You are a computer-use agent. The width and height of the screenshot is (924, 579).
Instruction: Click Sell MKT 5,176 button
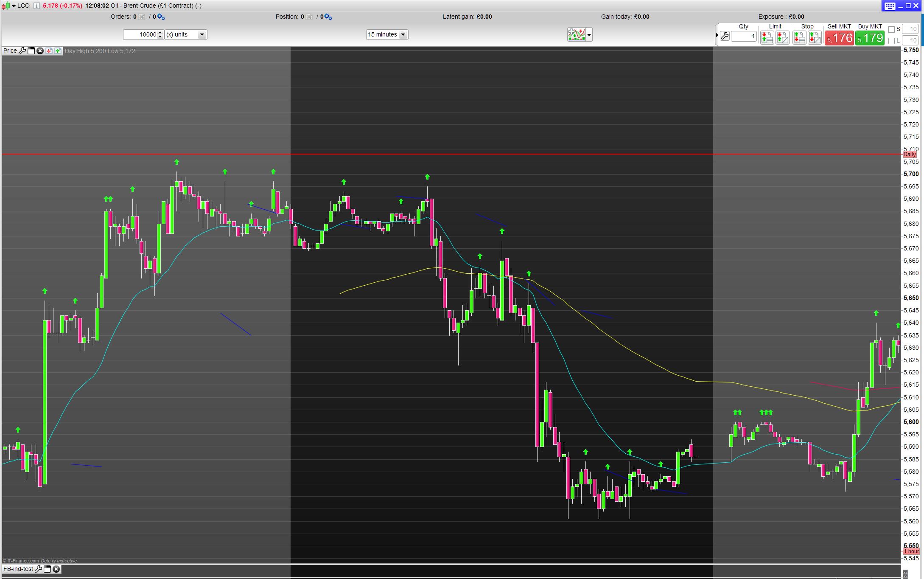[x=839, y=38]
